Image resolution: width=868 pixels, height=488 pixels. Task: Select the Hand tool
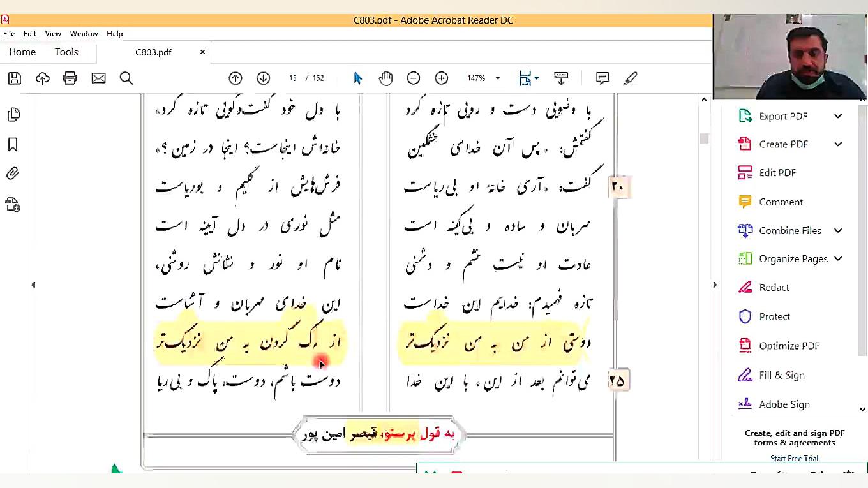[385, 78]
